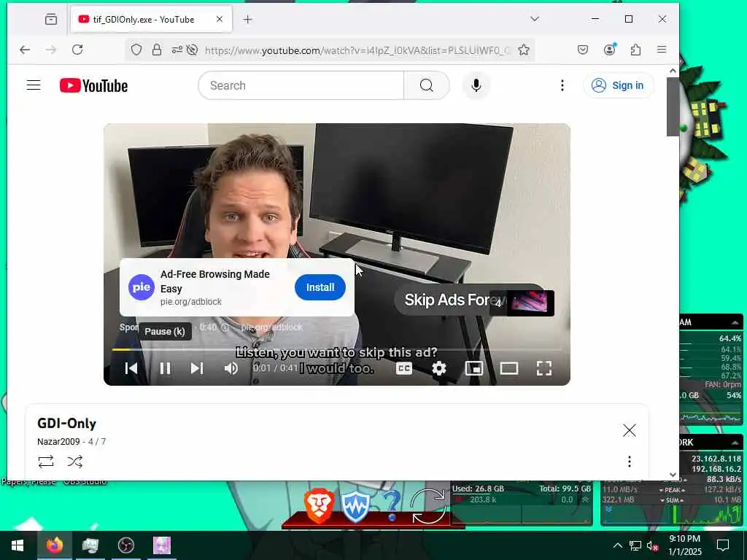This screenshot has height=560, width=747.
Task: Open the Firefox application hamburger menu
Action: [x=662, y=50]
